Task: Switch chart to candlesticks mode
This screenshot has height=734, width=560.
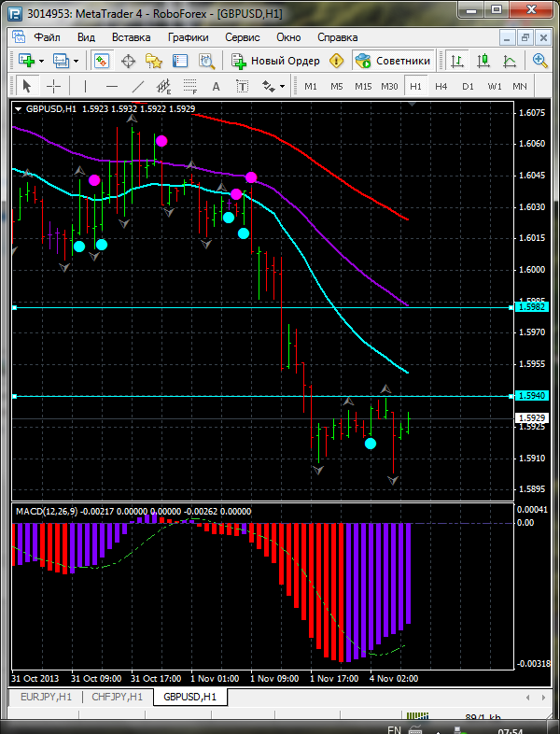Action: pyautogui.click(x=483, y=61)
